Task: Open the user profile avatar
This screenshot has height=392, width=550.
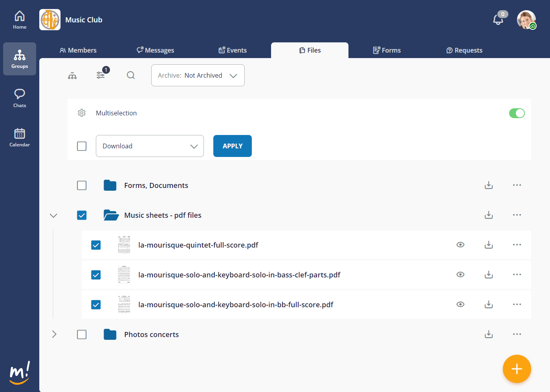Action: (x=526, y=20)
